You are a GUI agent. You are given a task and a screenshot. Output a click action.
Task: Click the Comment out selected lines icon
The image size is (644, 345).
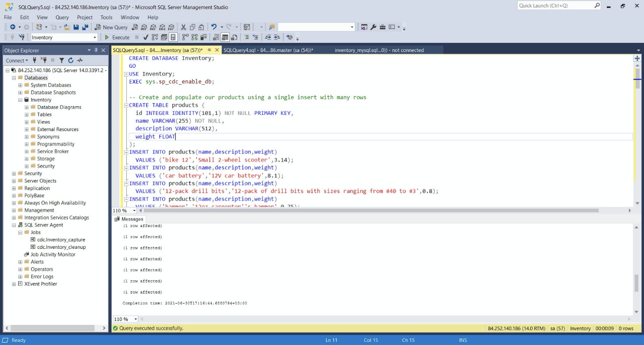pos(247,37)
